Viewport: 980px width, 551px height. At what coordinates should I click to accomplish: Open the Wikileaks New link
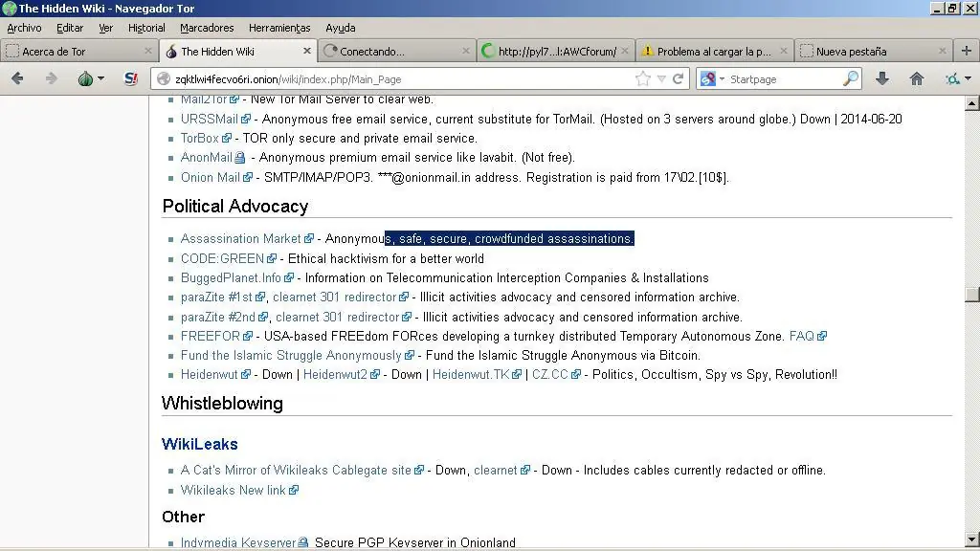234,491
